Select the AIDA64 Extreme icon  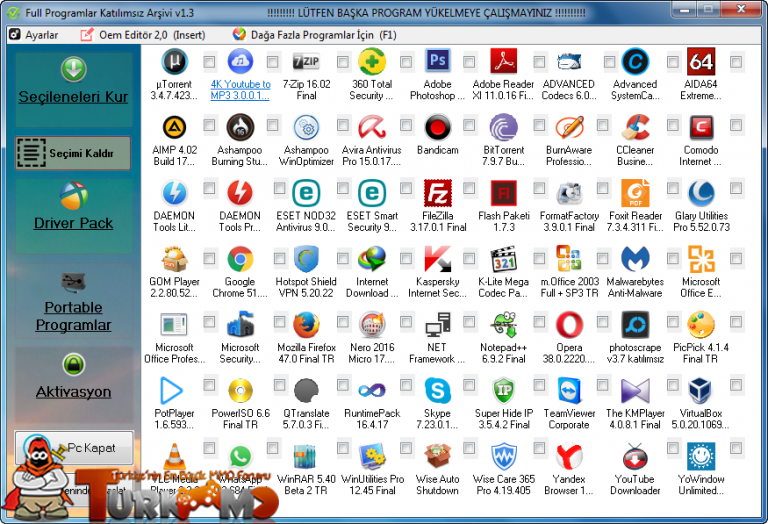(x=701, y=62)
